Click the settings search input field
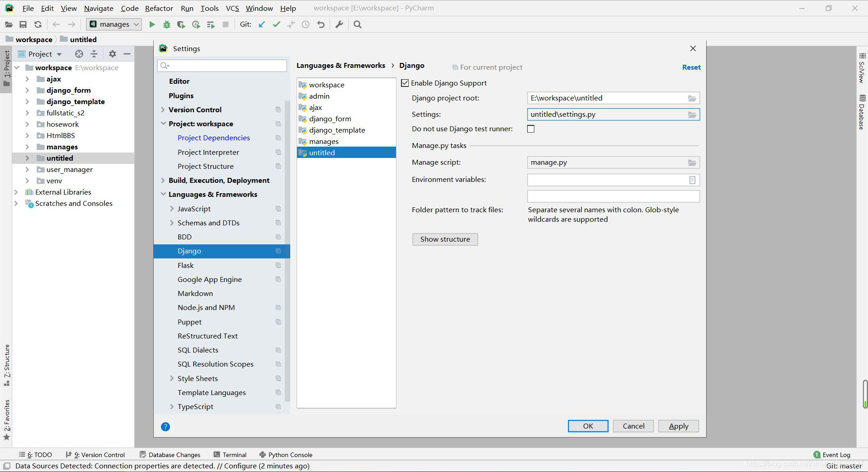This screenshot has width=868, height=472. [x=222, y=66]
